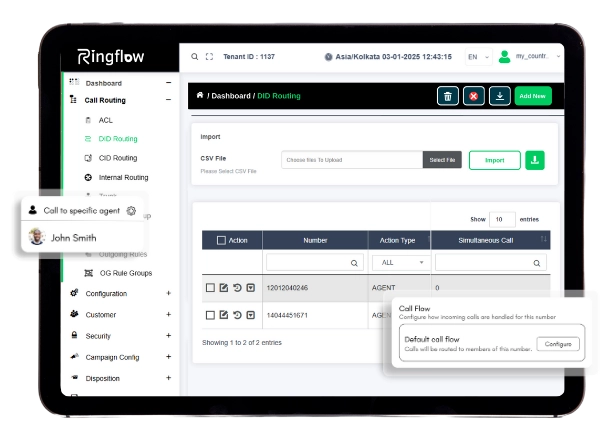Click the search icon in Number filter
The image size is (610, 440).
click(354, 263)
